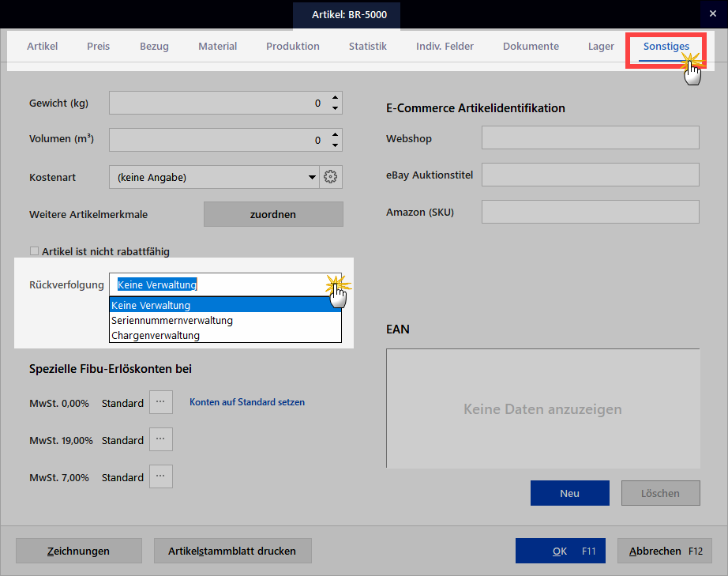This screenshot has height=576, width=728.
Task: Increase Gewicht value with up arrow
Action: tap(336, 98)
